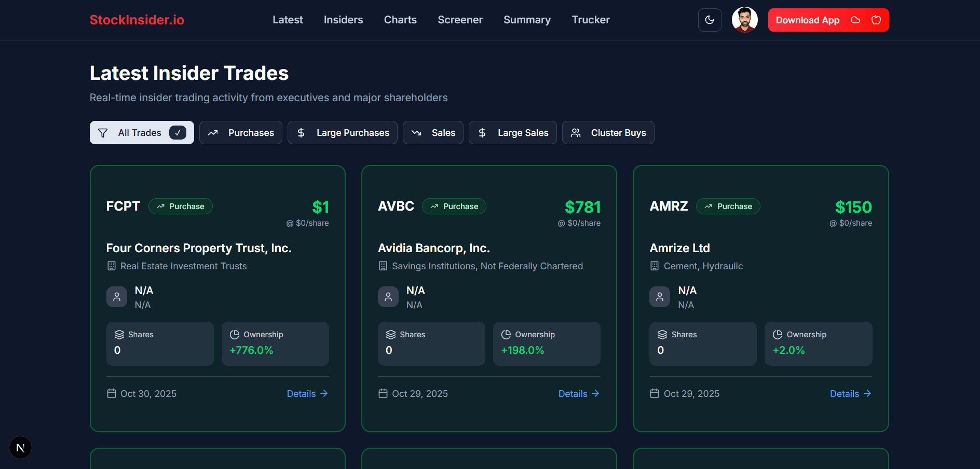Open the filter funnel on All Trades
This screenshot has width=980, height=469.
point(103,132)
